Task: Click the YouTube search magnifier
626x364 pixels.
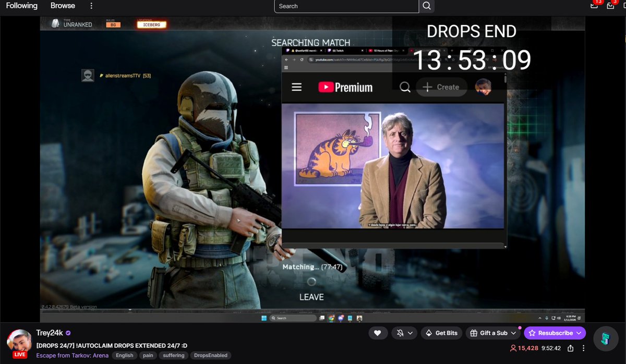Action: coord(405,87)
